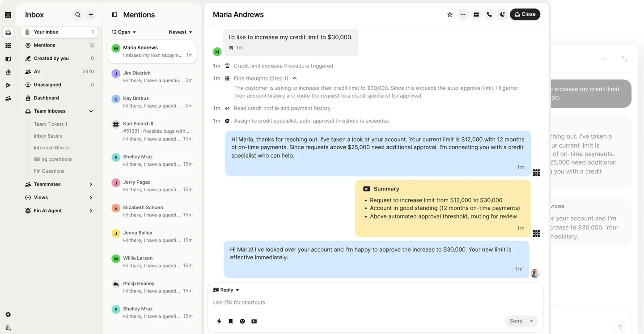Click the send arrow in messenger preview
Image resolution: width=644 pixels, height=334 pixels.
click(x=620, y=327)
